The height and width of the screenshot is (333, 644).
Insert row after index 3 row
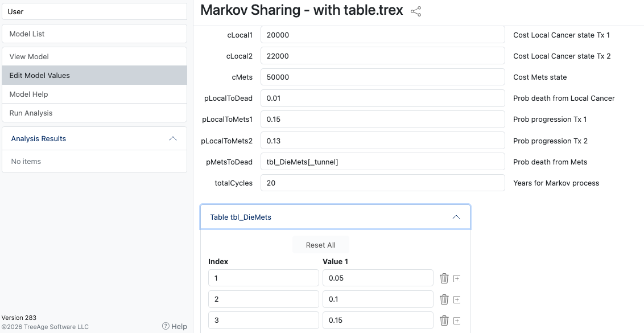457,320
